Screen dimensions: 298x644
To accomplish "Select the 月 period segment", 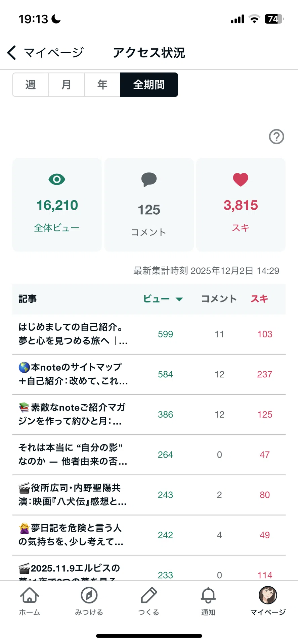I will (x=67, y=85).
